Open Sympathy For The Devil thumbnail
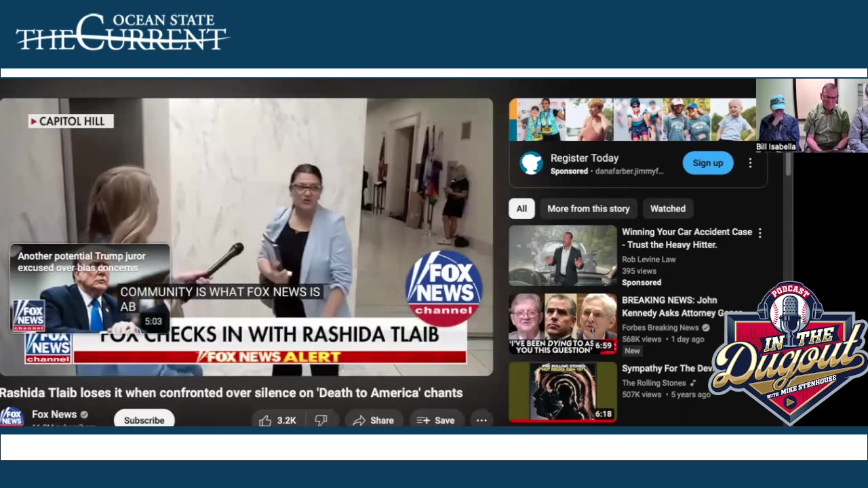 tap(563, 392)
